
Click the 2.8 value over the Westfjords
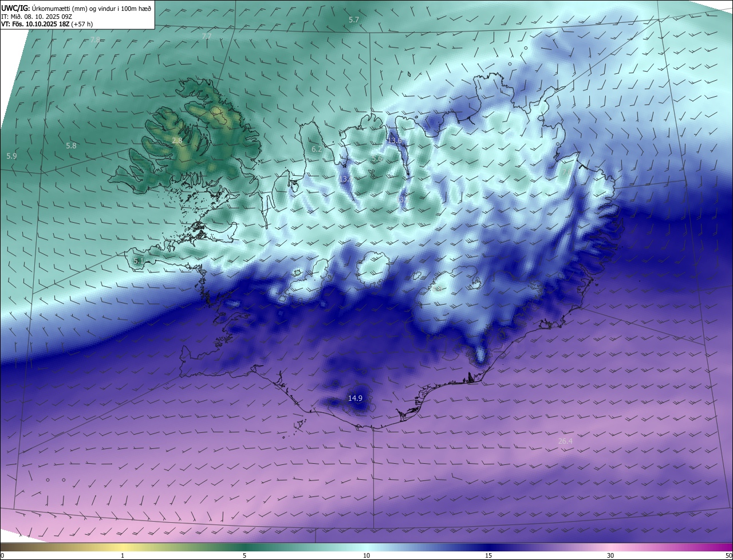click(x=177, y=140)
